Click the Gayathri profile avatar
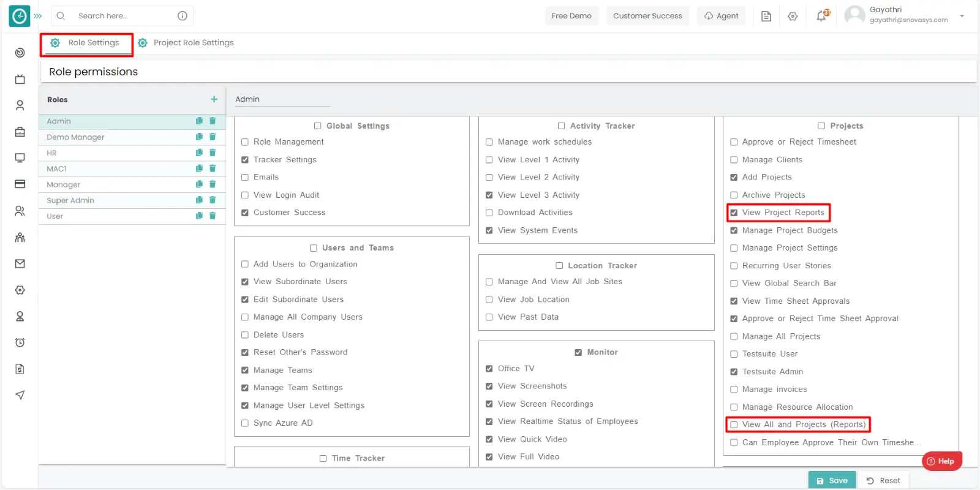Image resolution: width=980 pixels, height=490 pixels. [x=854, y=15]
